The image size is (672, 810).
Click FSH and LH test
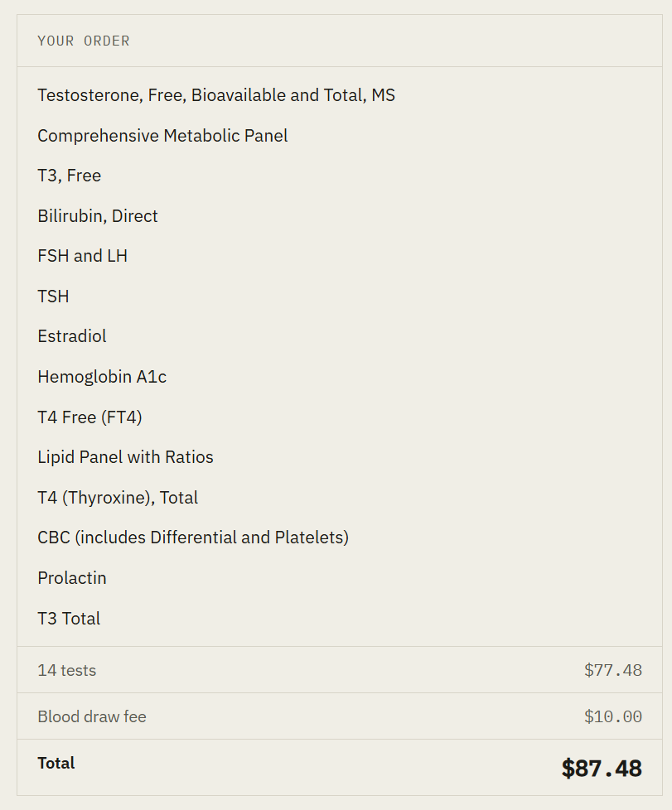pyautogui.click(x=82, y=256)
